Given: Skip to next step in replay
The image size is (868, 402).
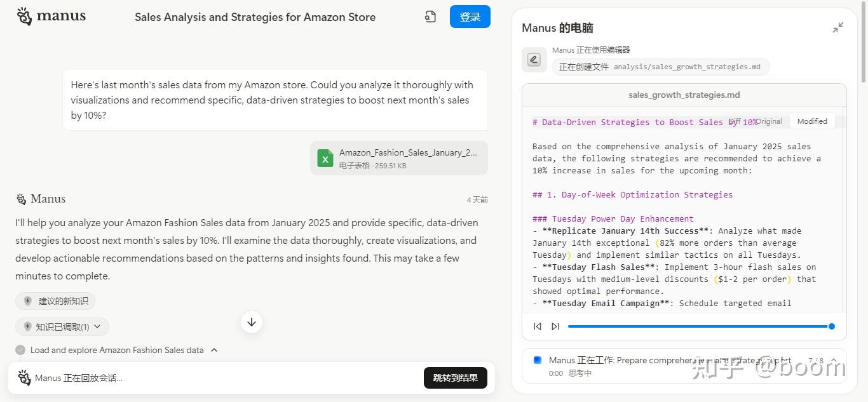Looking at the screenshot, I should [555, 326].
